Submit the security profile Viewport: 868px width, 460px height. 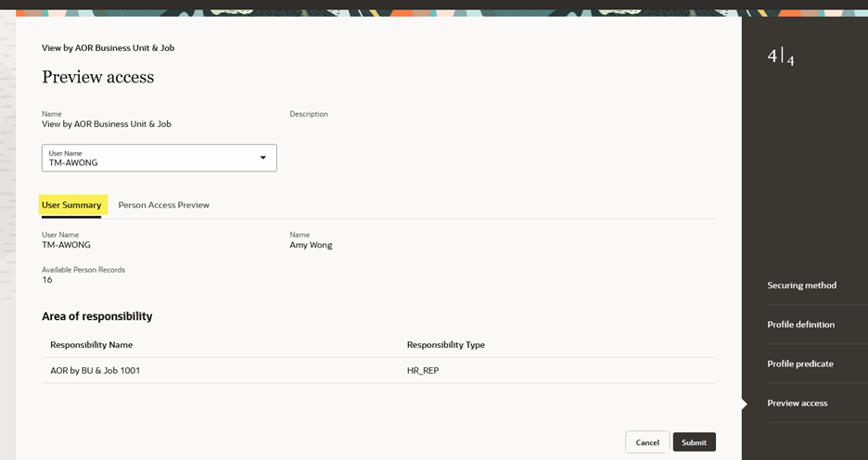pos(695,442)
